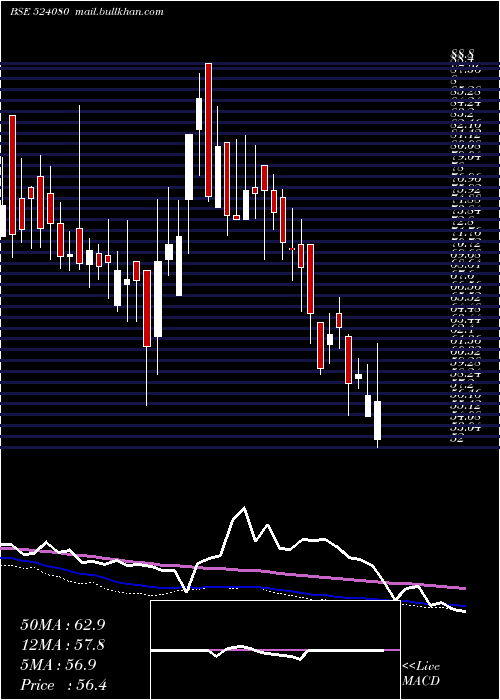Click the 'mail.bullkhan.com' watermark text

(x=119, y=12)
